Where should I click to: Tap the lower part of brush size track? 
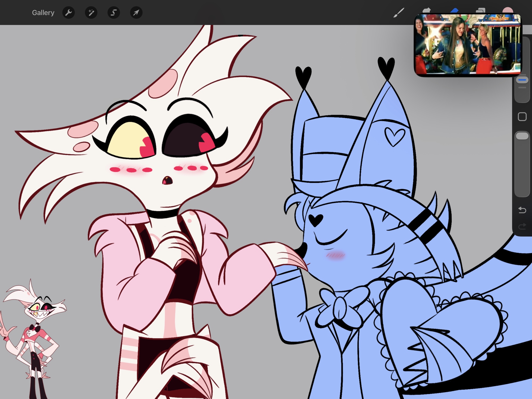[x=522, y=96]
